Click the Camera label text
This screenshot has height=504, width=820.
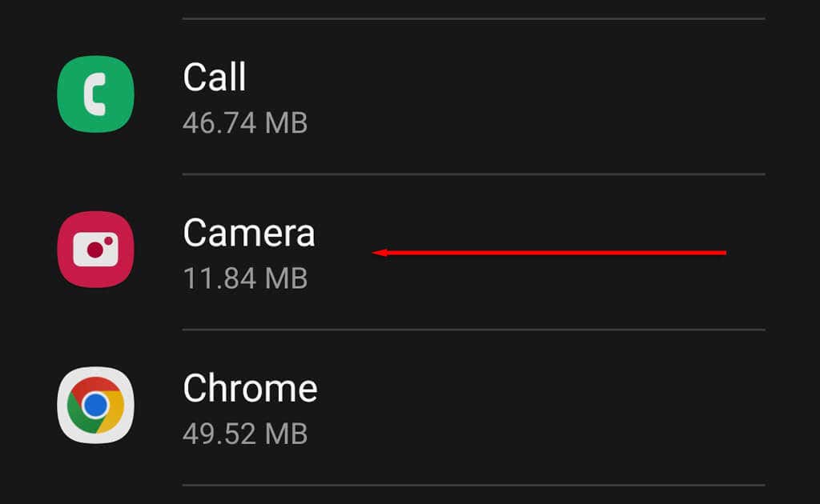(x=248, y=233)
